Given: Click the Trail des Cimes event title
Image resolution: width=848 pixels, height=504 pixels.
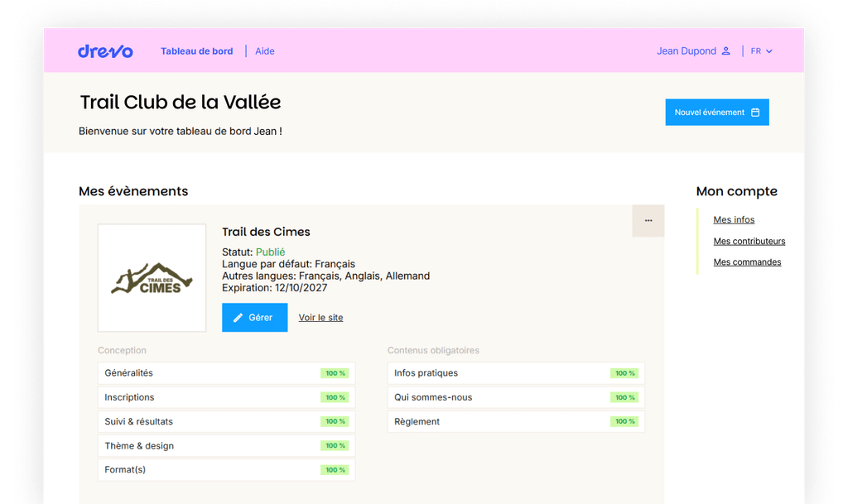Looking at the screenshot, I should (266, 232).
